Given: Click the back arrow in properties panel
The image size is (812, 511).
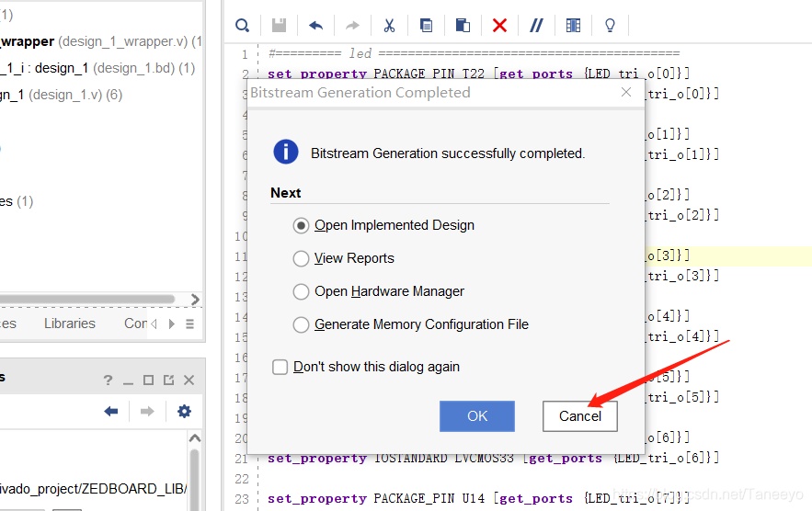Looking at the screenshot, I should [111, 412].
